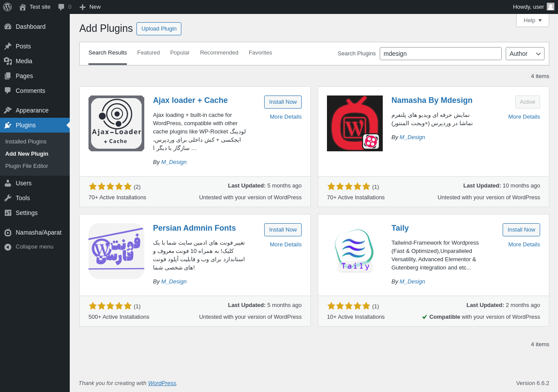Open Installed Plugins submenu item
Image resolution: width=558 pixels, height=392 pixels.
pos(26,142)
